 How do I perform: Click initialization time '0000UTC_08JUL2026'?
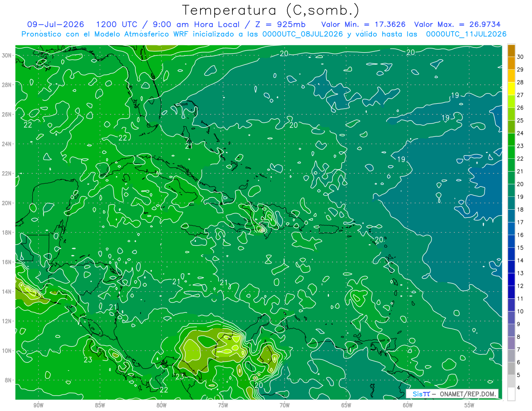click(303, 34)
